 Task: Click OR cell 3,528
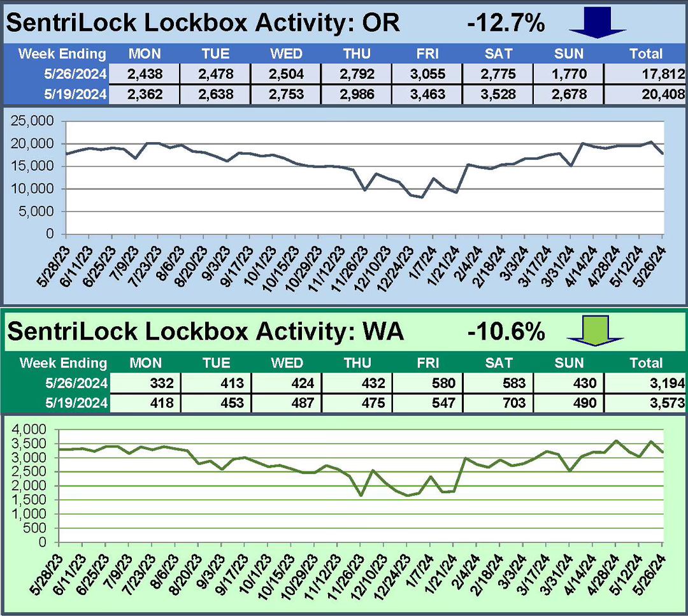[x=498, y=94]
